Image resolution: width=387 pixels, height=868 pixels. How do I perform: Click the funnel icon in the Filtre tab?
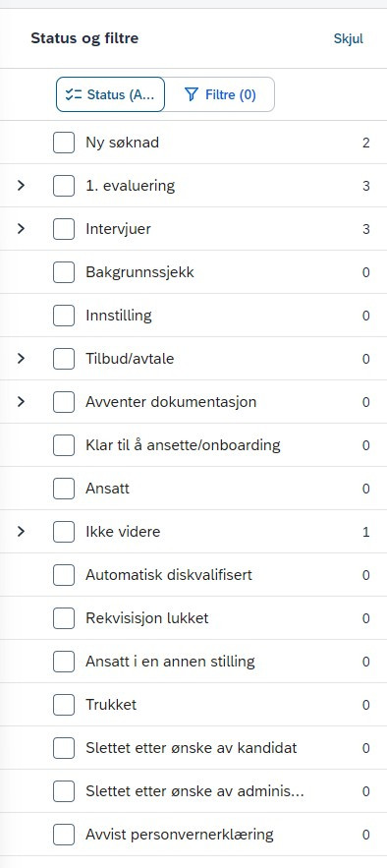(192, 94)
